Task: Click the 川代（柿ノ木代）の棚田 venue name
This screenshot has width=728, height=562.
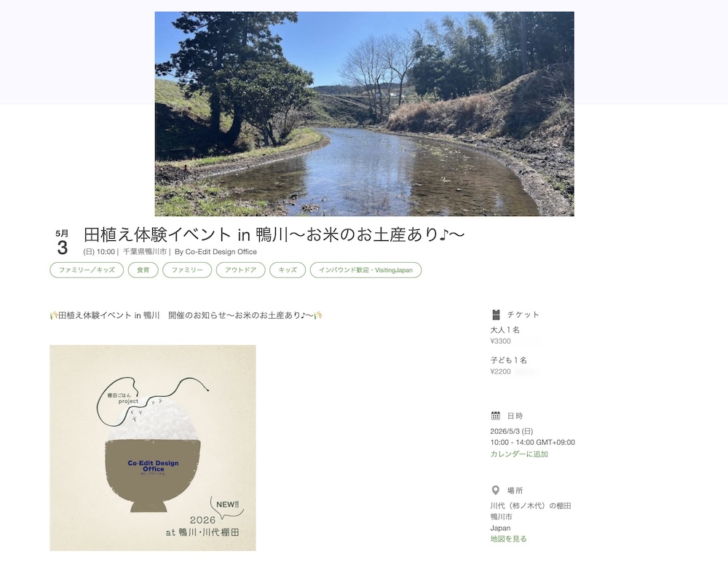Action: coord(531,506)
